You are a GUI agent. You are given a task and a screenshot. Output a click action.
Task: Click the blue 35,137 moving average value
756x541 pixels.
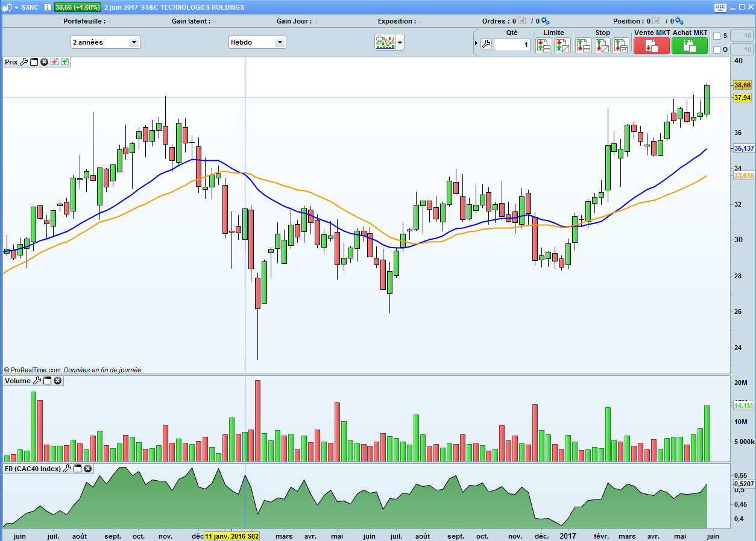pos(744,148)
